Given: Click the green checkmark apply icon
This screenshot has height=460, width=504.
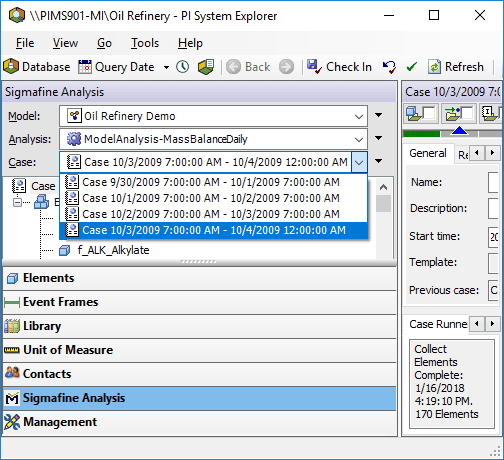Looking at the screenshot, I should click(x=412, y=67).
